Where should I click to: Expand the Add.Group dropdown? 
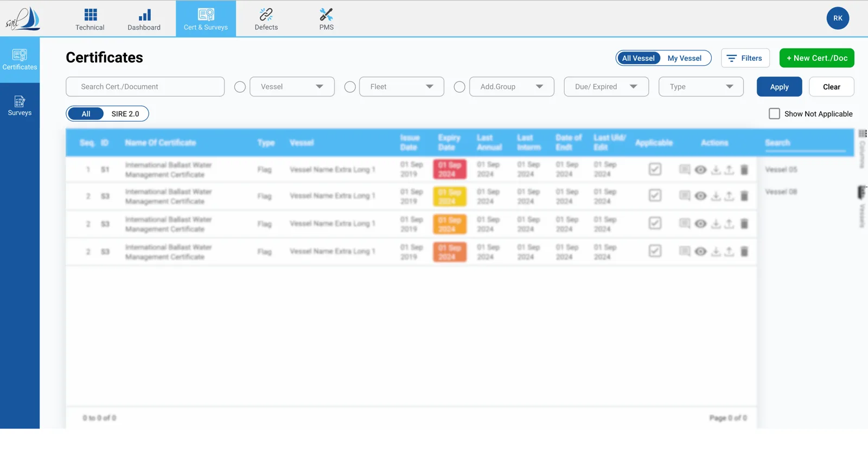[512, 87]
